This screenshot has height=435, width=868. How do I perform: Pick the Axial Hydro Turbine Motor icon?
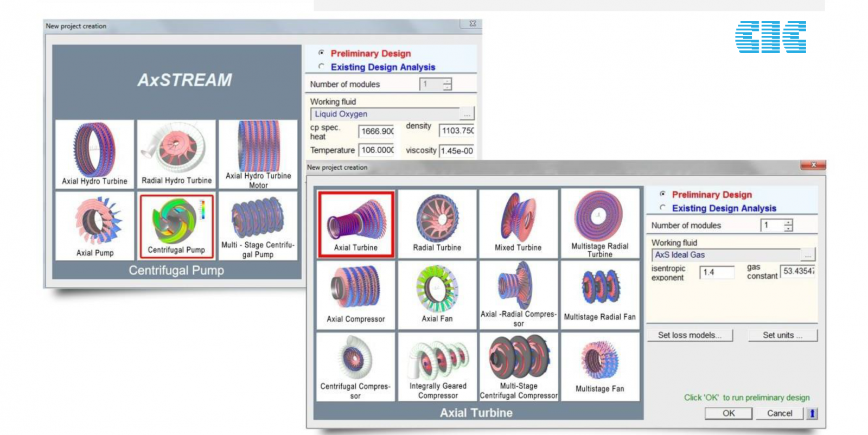258,154
